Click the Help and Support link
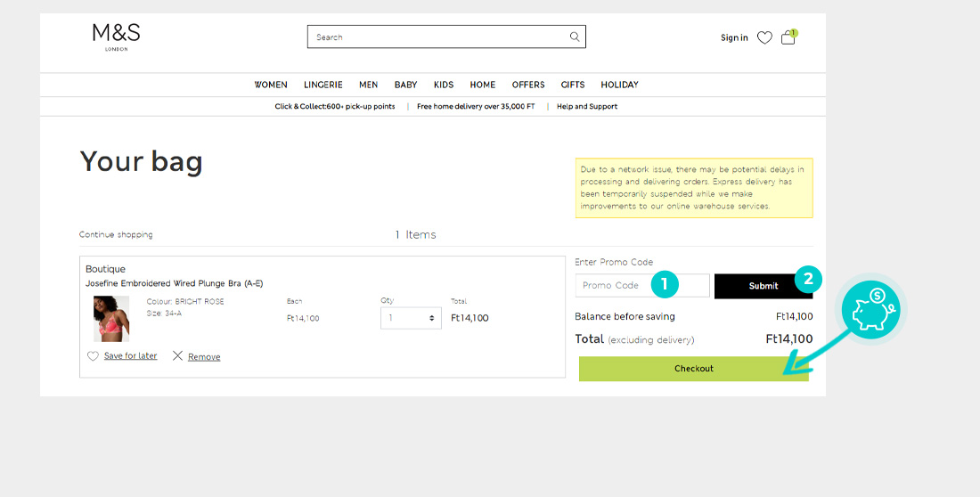 pyautogui.click(x=587, y=107)
